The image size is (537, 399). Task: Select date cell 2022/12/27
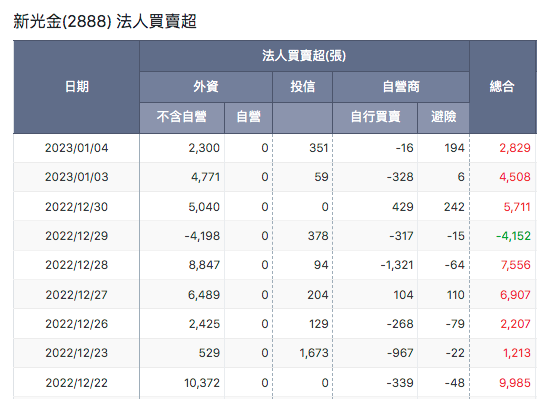tap(77, 295)
